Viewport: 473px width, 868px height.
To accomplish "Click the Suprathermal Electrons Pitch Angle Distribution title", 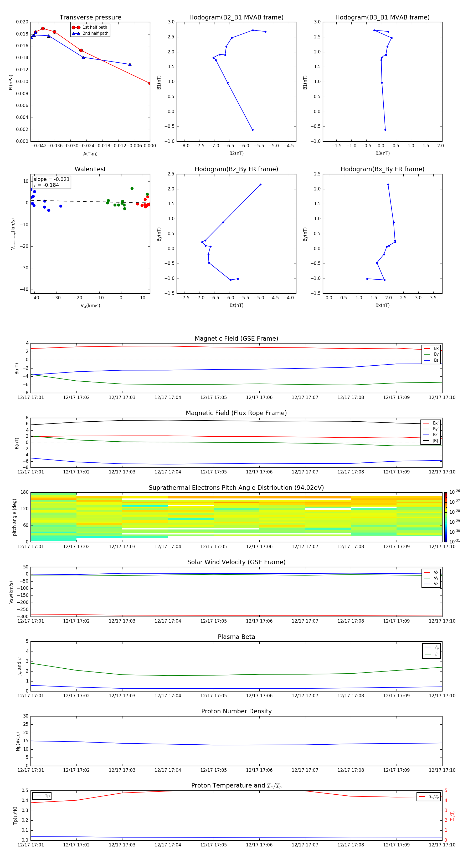I will point(236,488).
